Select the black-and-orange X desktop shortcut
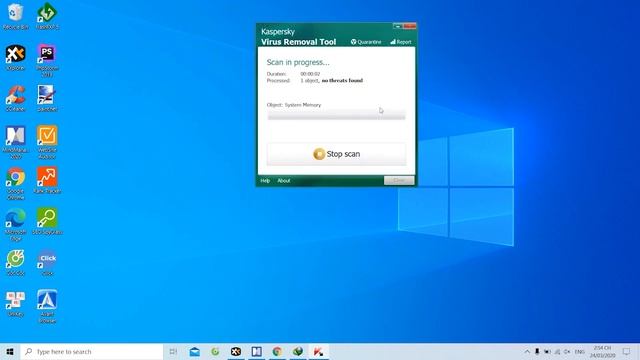This screenshot has height=360, width=640. [x=16, y=58]
